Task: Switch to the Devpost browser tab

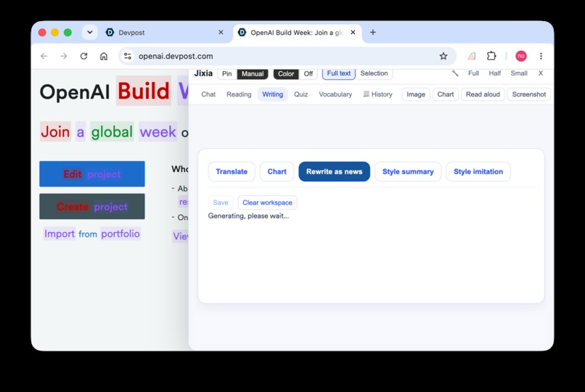Action: (165, 33)
